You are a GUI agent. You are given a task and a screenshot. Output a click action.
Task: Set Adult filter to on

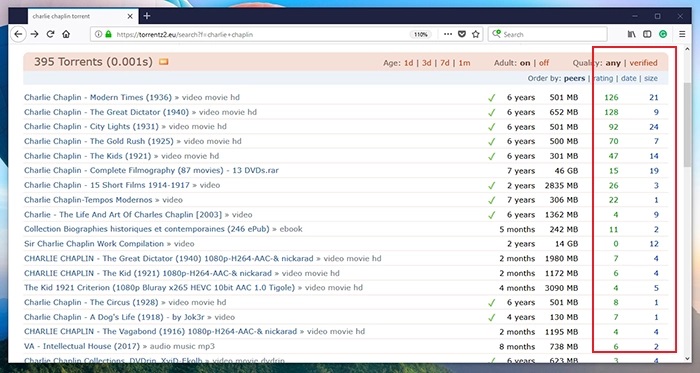(525, 63)
